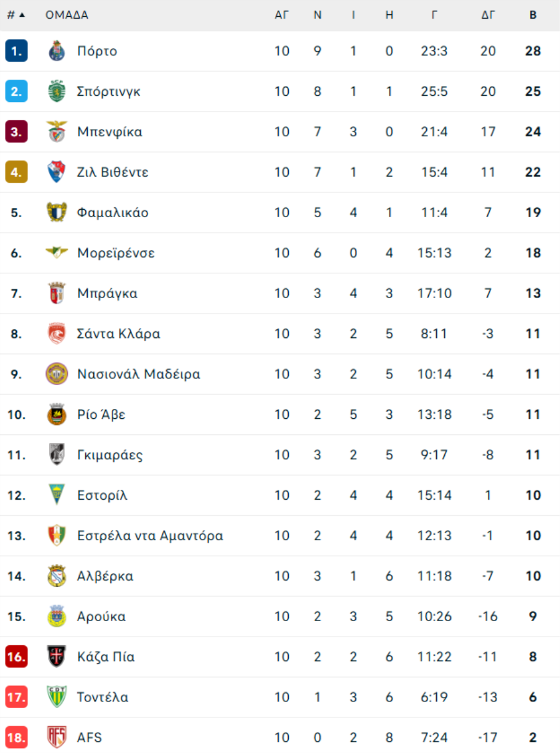The height and width of the screenshot is (753, 560).
Task: Click the blue position 1 badge
Action: [16, 51]
